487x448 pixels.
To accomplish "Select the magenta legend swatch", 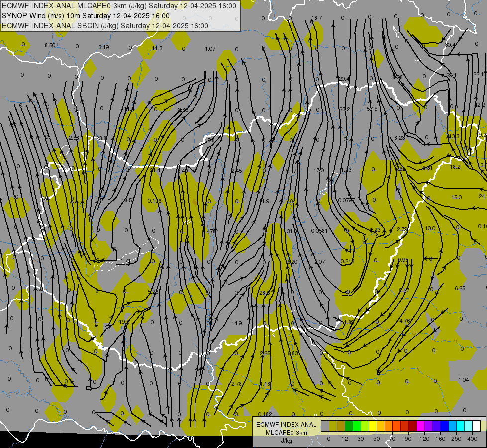I will tap(420, 426).
